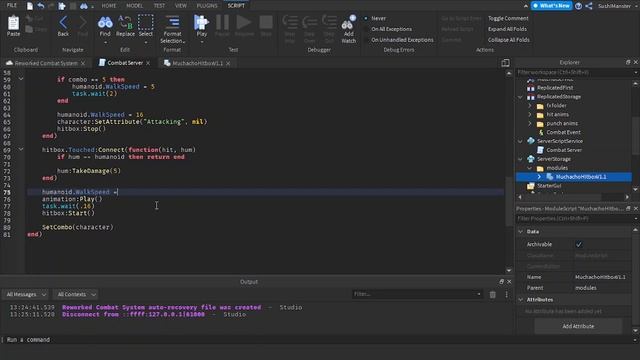Expand the punch anims node
This screenshot has width=640, height=360.
point(530,123)
